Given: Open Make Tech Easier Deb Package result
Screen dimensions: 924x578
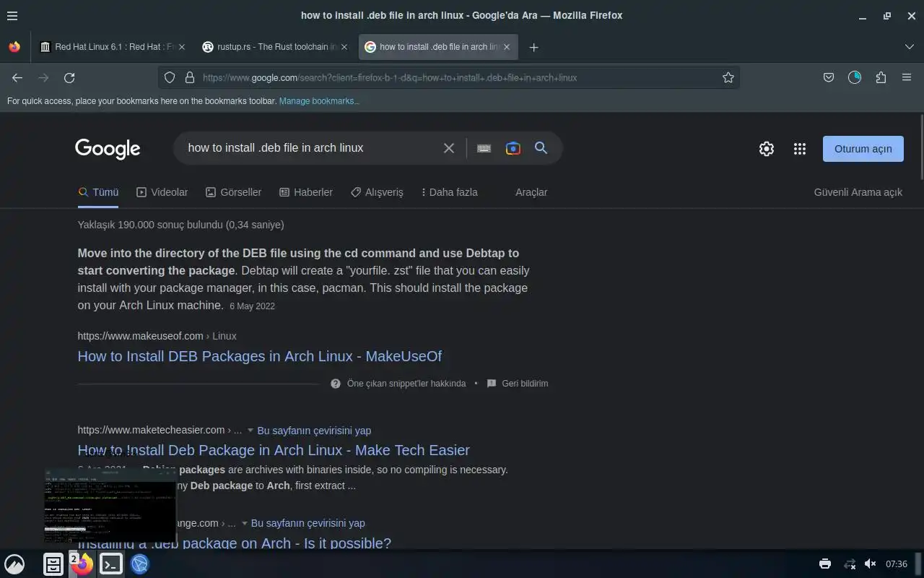Looking at the screenshot, I should point(274,450).
